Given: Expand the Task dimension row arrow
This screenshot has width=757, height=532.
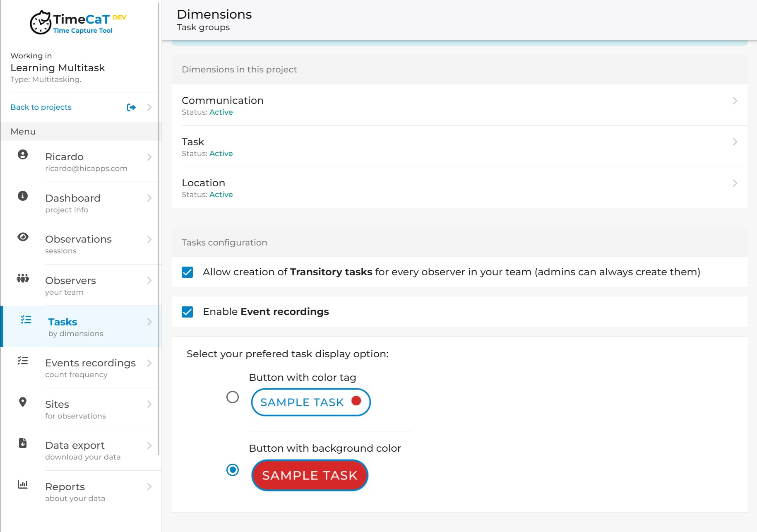Looking at the screenshot, I should coord(735,142).
